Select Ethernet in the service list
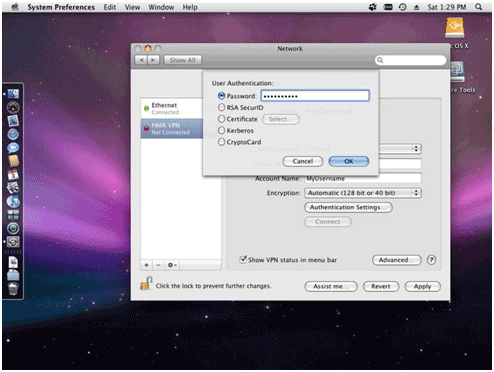Image resolution: width=494 pixels, height=372 pixels. point(171,108)
